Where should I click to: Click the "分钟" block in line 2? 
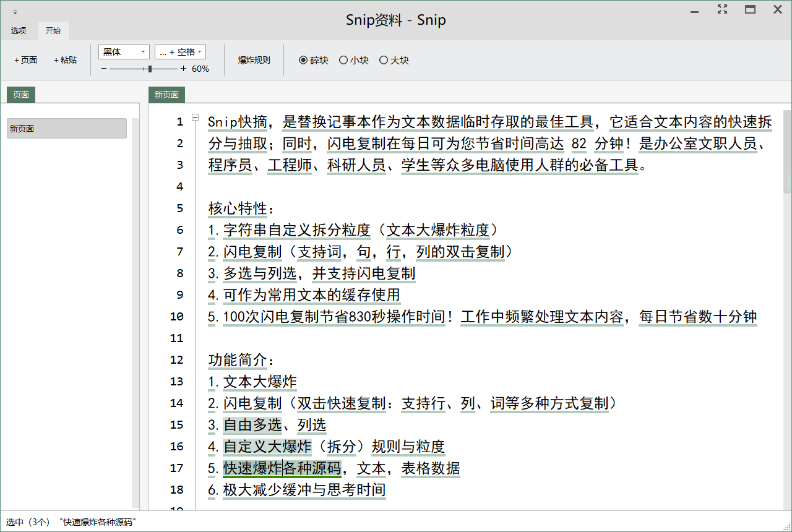click(609, 144)
